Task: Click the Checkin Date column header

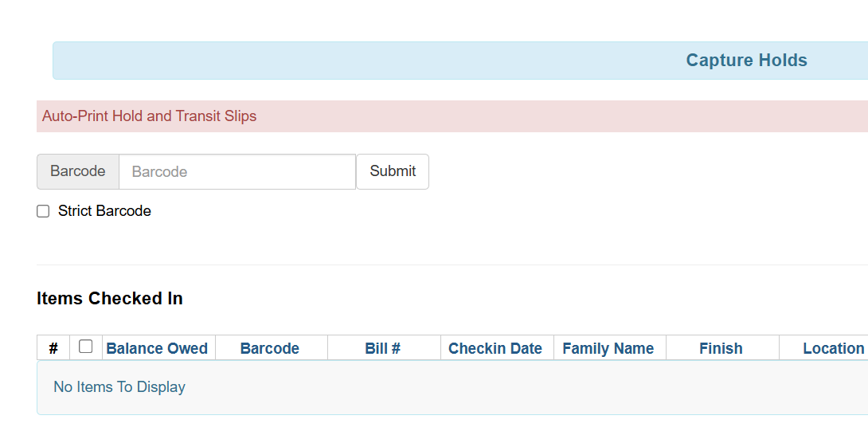Action: pos(495,349)
